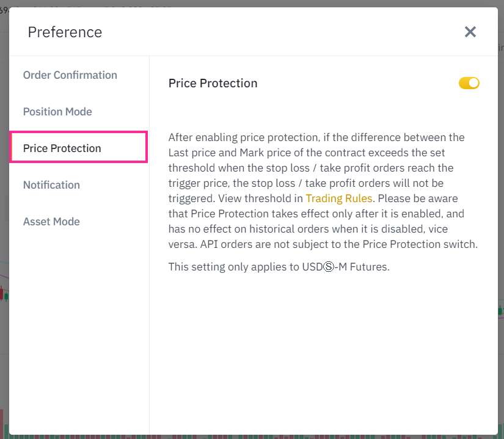Select the highlighted Price Protection sidebar entry
Image resolution: width=504 pixels, height=439 pixels.
(62, 148)
